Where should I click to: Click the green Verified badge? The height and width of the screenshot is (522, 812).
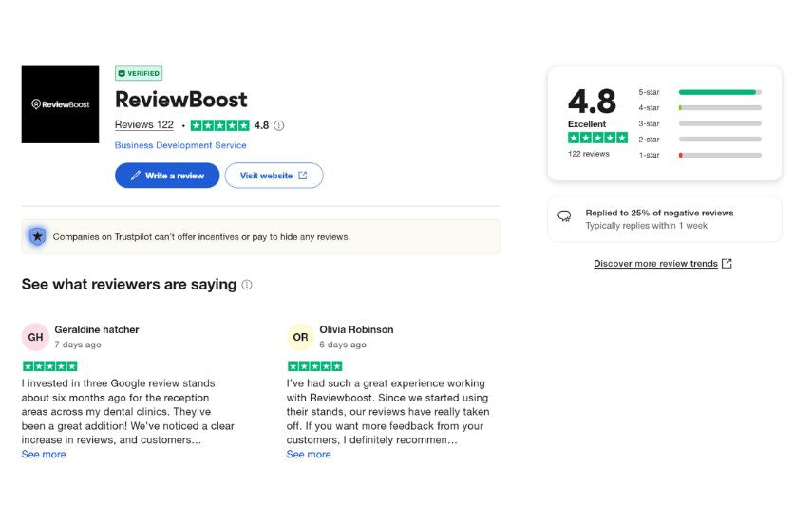coord(139,73)
